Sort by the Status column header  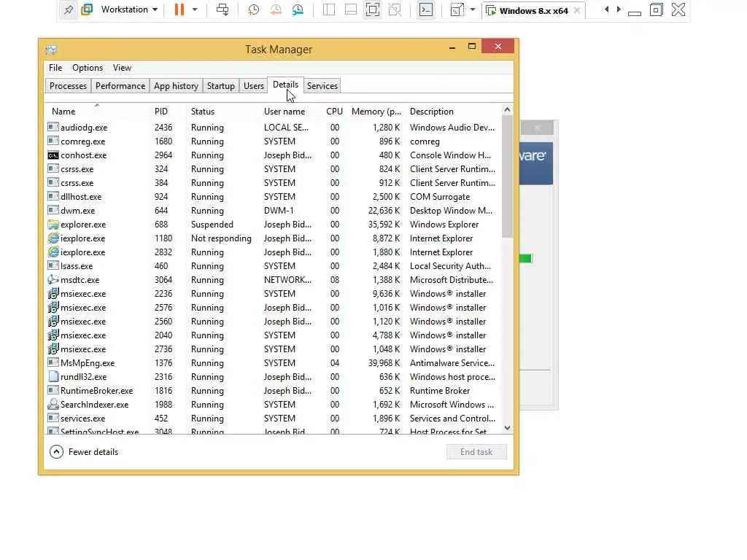(x=203, y=112)
